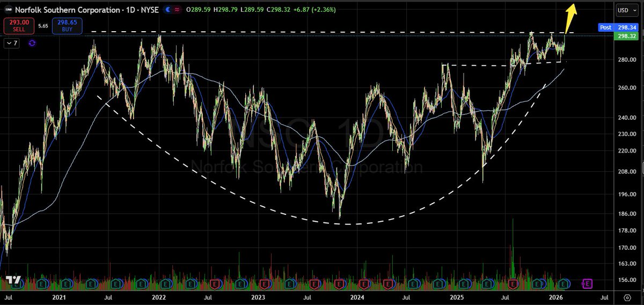The height and width of the screenshot is (305, 644).
Task: Click the 293.00 SELL button
Action: click(19, 26)
